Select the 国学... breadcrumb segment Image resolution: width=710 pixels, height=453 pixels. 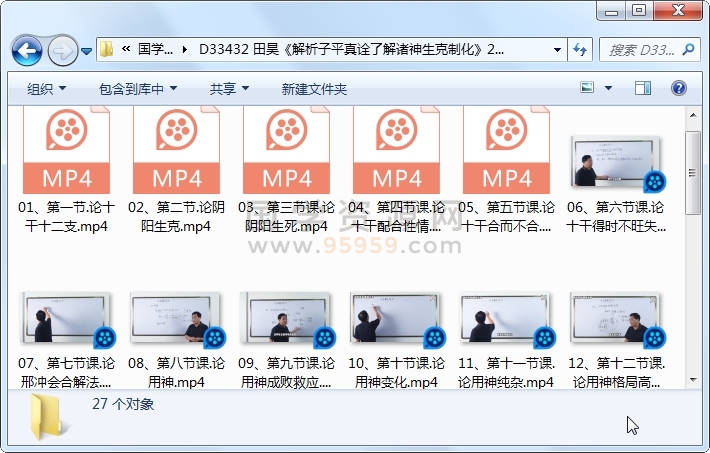click(x=155, y=49)
